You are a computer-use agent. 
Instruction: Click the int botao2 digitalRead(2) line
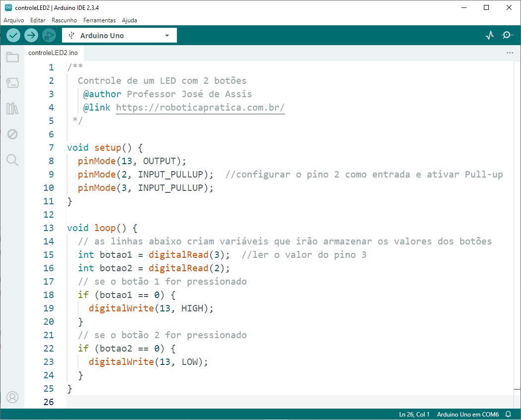coord(154,268)
